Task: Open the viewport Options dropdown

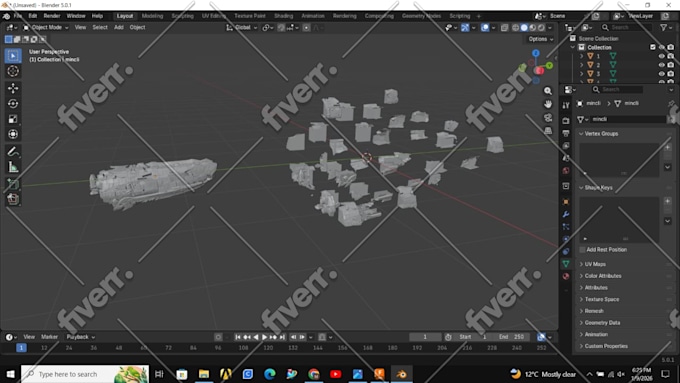Action: click(540, 39)
